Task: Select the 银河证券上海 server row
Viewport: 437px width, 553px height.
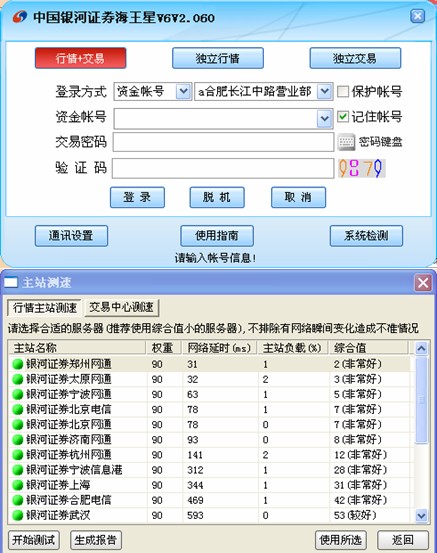Action: pos(210,485)
